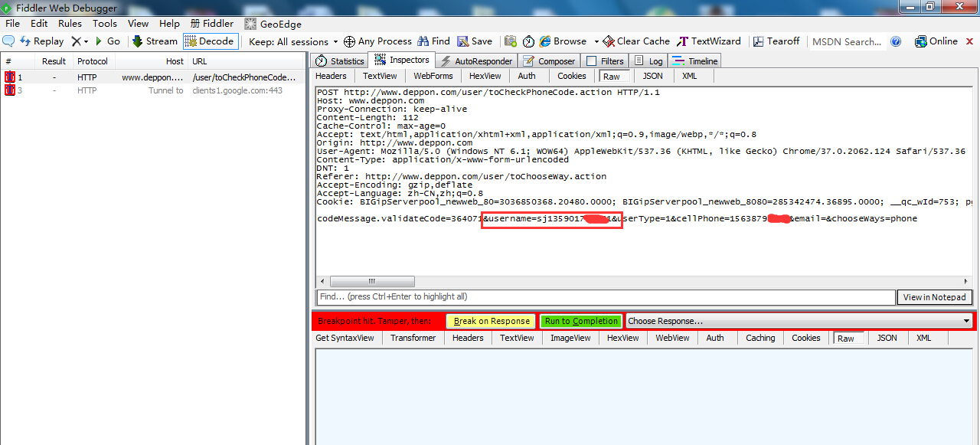Select the request Auth tab

point(527,76)
